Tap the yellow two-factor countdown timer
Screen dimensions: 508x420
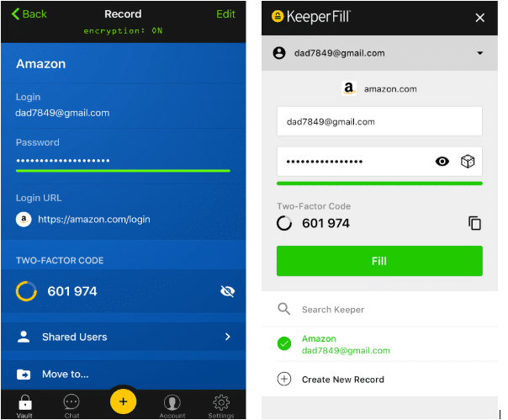26,291
